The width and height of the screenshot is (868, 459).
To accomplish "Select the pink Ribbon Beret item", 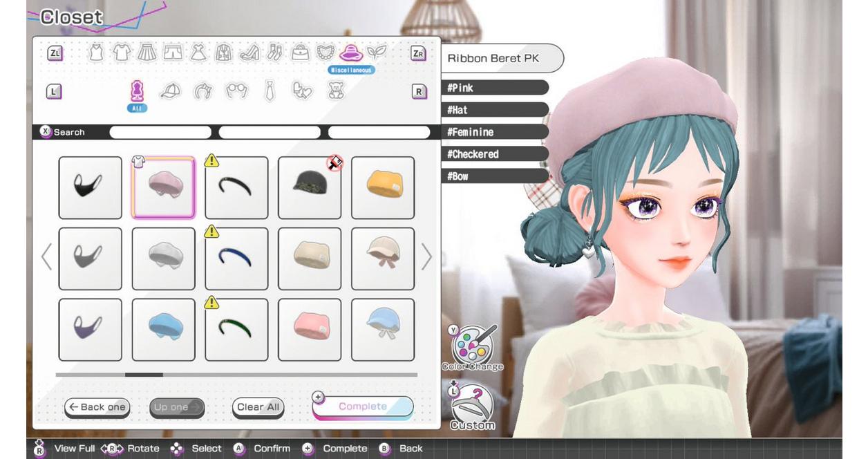I will (164, 188).
